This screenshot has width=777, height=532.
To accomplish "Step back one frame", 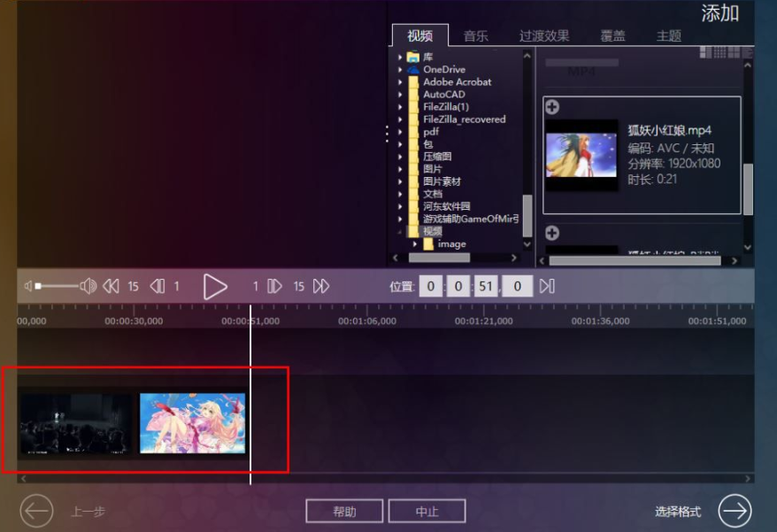I will 158,286.
